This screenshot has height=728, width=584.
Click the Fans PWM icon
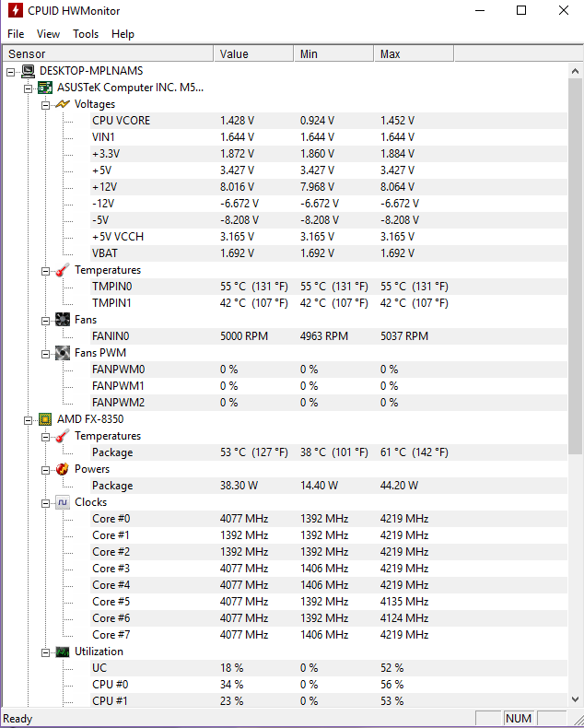point(63,353)
